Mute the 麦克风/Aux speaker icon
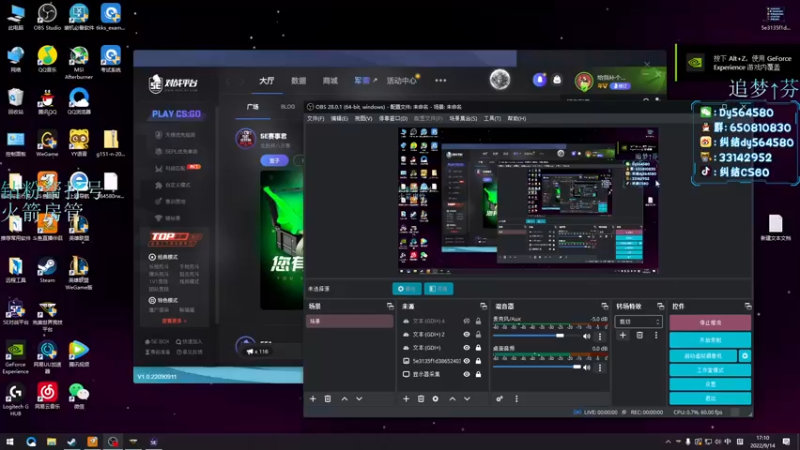 pos(587,336)
